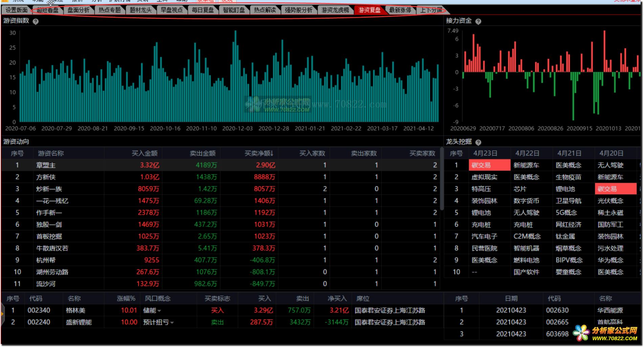Screen dimensions: 644x347
Task: Select 章盟主 row in 游资动向
Action: (220, 165)
